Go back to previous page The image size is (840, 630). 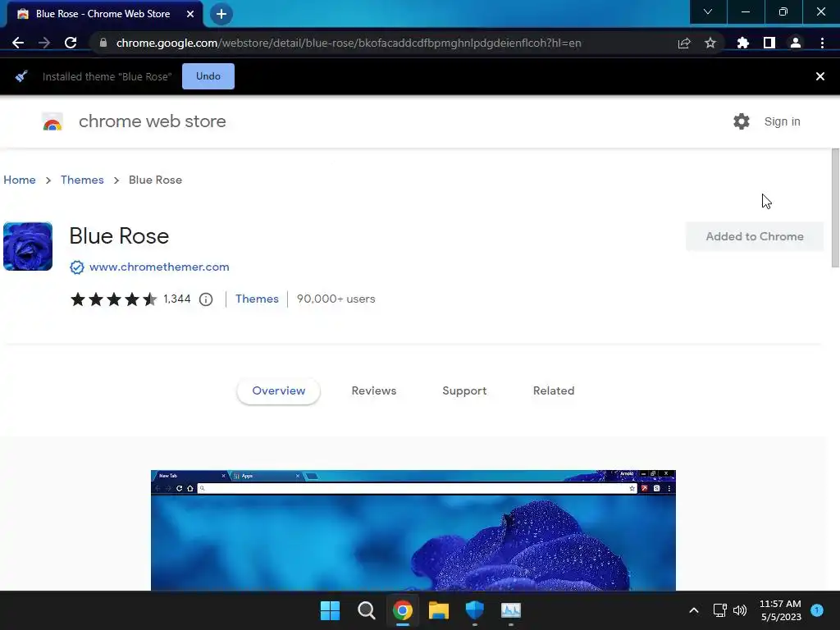18,43
